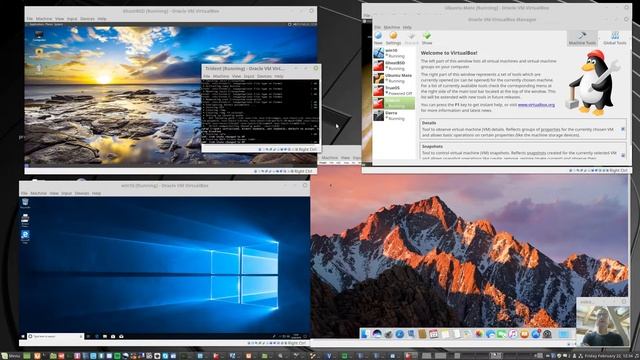640x360 pixels.
Task: Open Siri in the macOS dock
Action: 377,334
